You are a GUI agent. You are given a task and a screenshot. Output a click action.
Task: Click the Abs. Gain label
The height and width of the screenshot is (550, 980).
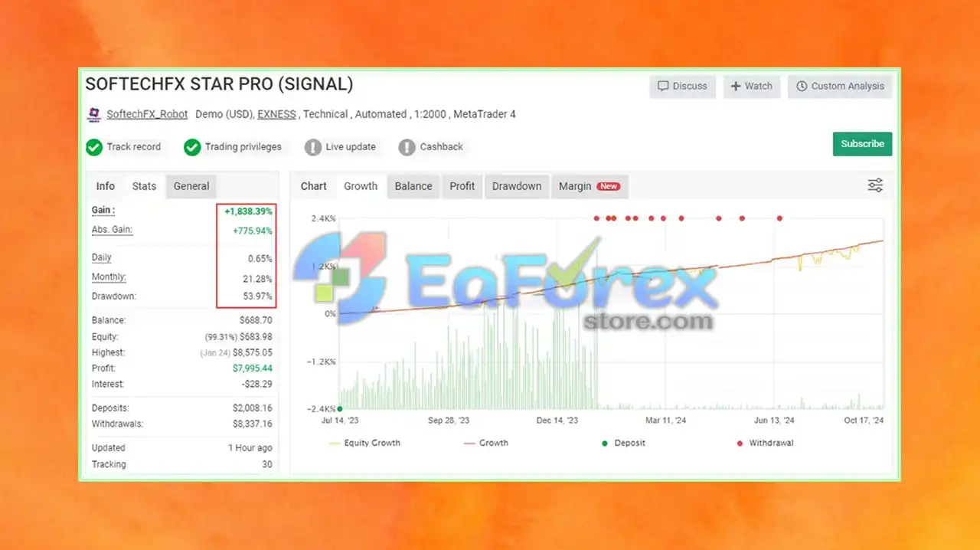pyautogui.click(x=113, y=230)
